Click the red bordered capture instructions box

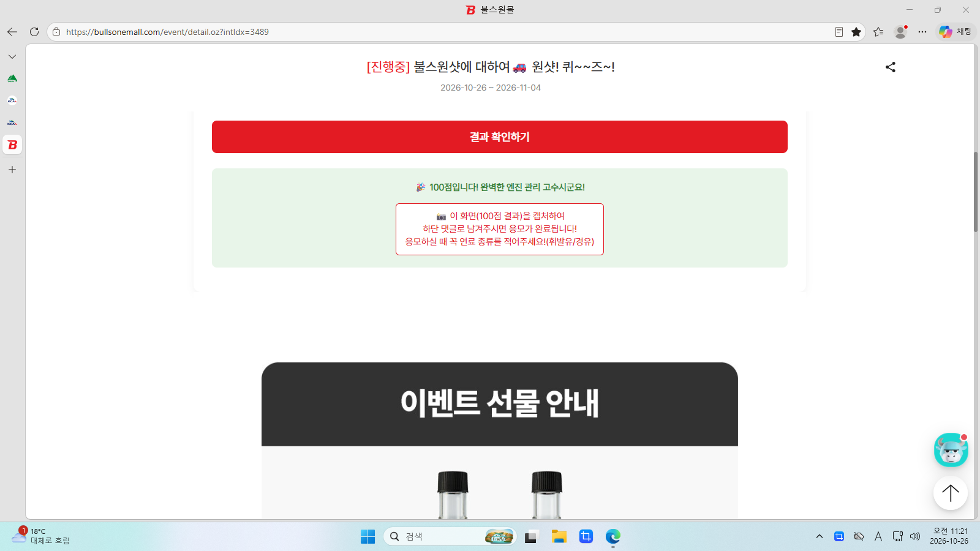click(x=500, y=229)
